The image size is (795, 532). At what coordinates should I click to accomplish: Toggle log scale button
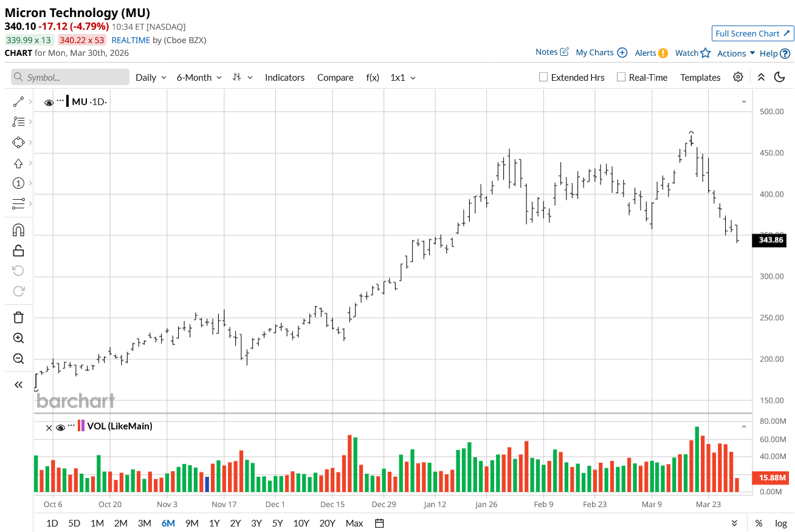781,523
